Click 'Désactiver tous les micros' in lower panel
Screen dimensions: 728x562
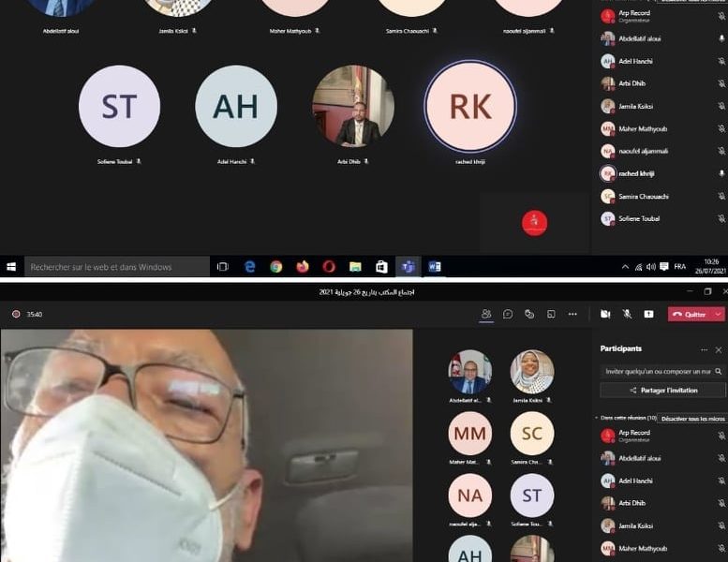pyautogui.click(x=692, y=419)
